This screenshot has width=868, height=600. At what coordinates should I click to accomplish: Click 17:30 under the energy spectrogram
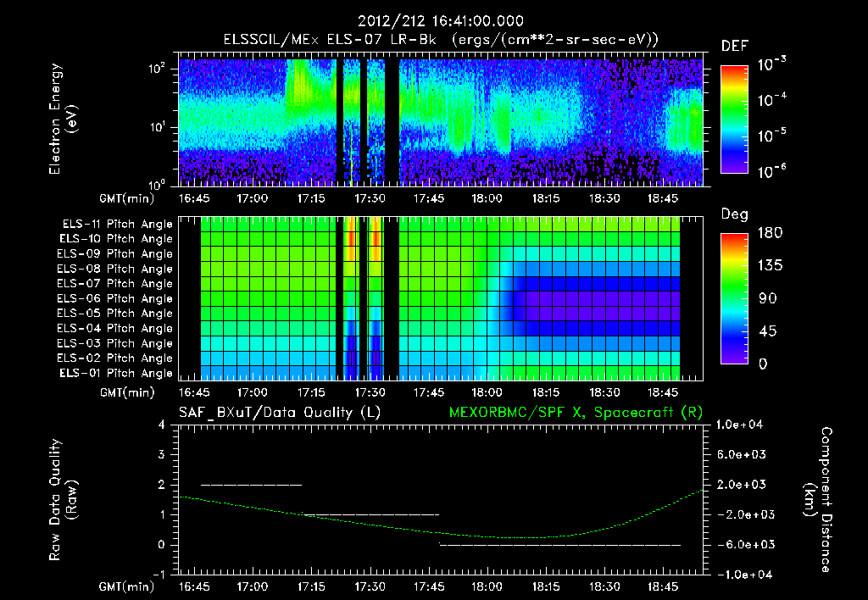(370, 198)
